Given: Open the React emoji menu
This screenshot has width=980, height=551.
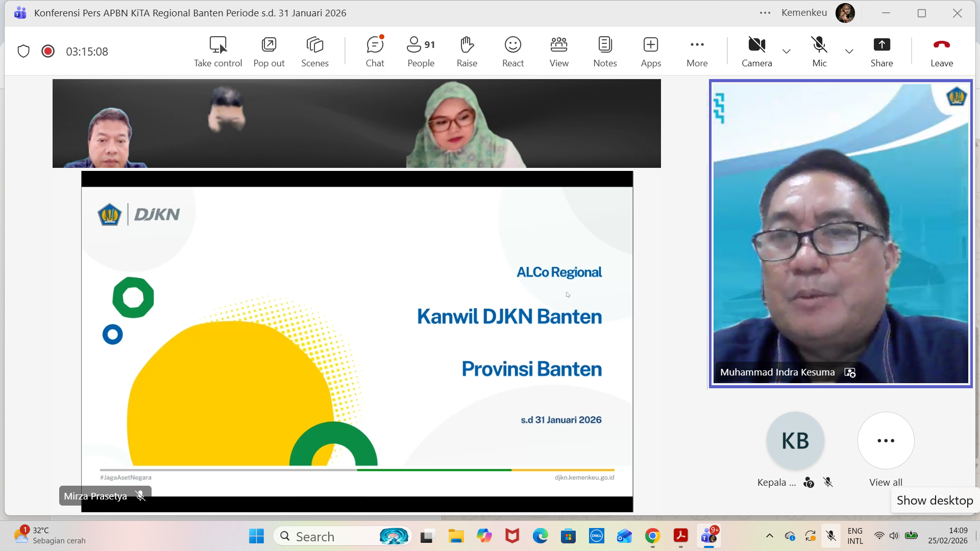Looking at the screenshot, I should (x=512, y=52).
